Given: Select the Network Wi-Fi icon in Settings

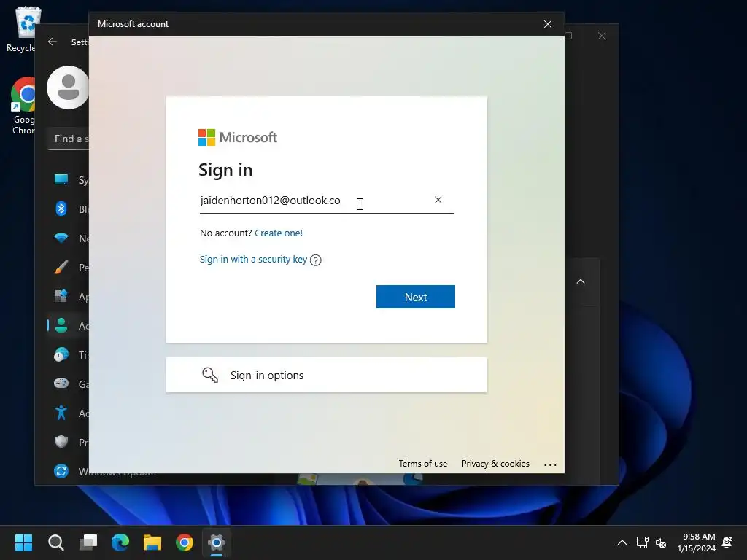Looking at the screenshot, I should (x=61, y=238).
